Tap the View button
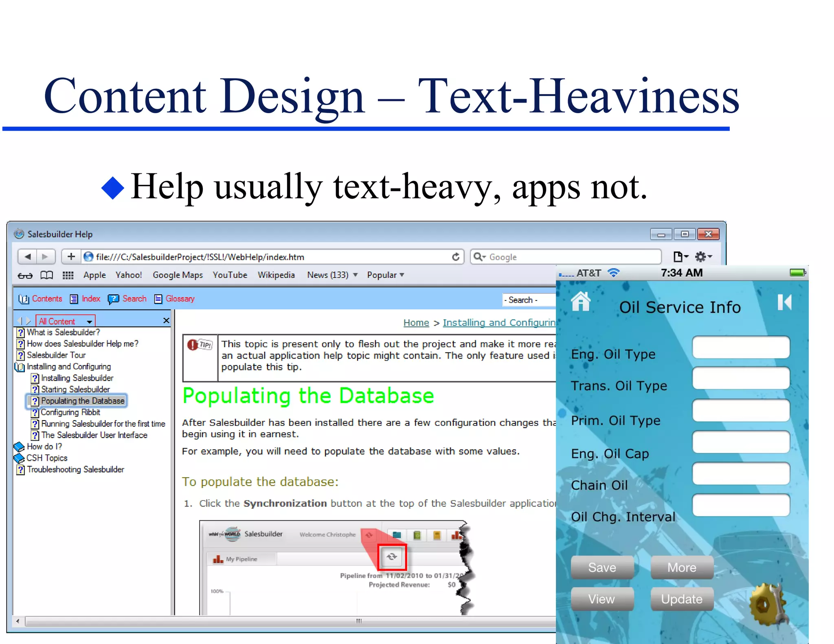The image size is (834, 644). 602,599
